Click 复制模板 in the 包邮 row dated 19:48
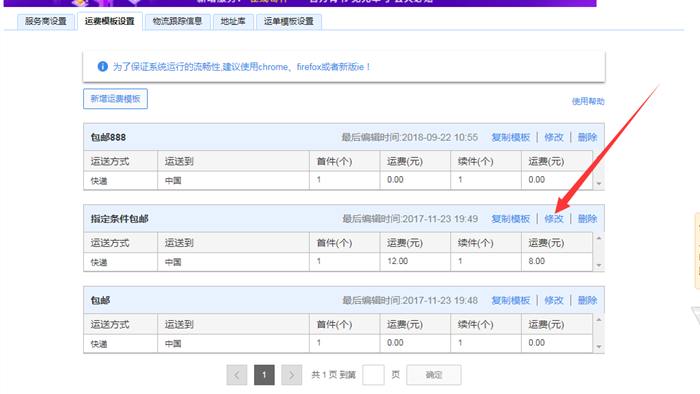Screen dimensions: 700x394 pyautogui.click(x=510, y=301)
